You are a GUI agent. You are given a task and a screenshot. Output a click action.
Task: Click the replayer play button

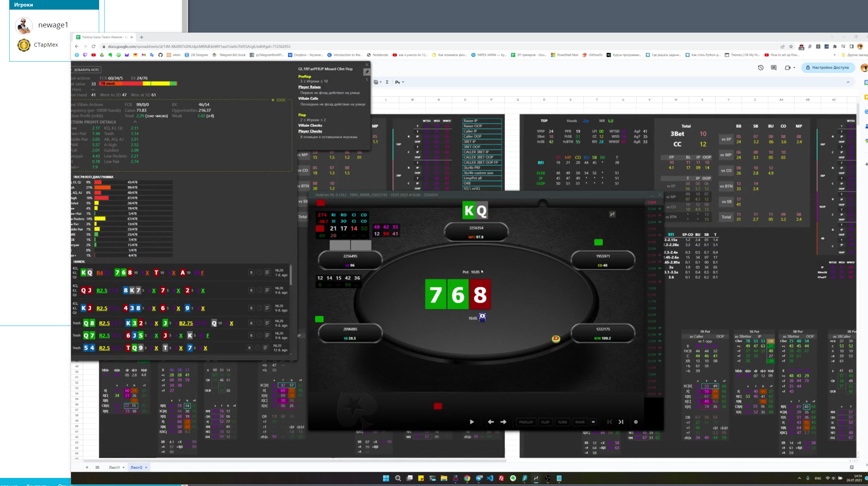pos(472,422)
